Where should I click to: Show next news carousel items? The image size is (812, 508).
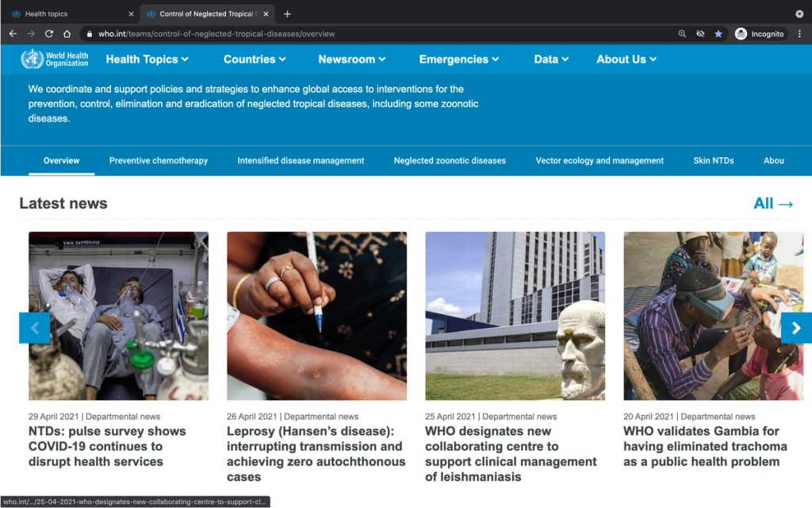point(796,328)
